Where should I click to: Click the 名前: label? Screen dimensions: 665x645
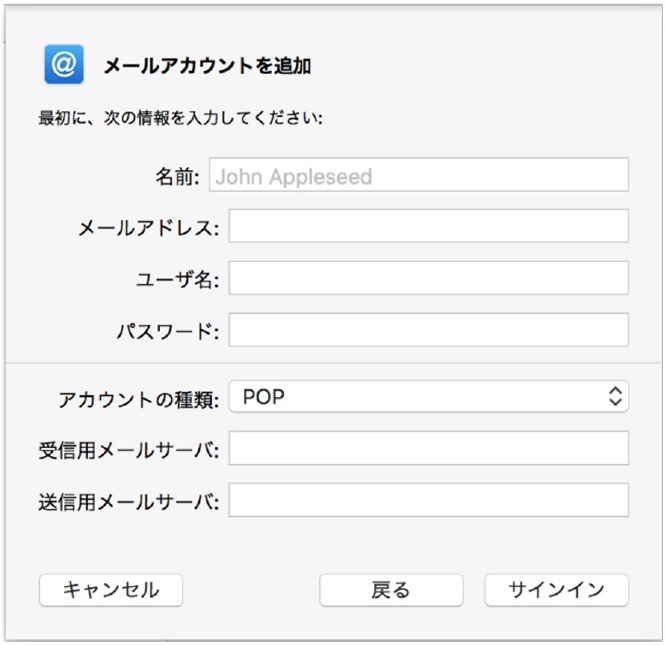click(177, 176)
